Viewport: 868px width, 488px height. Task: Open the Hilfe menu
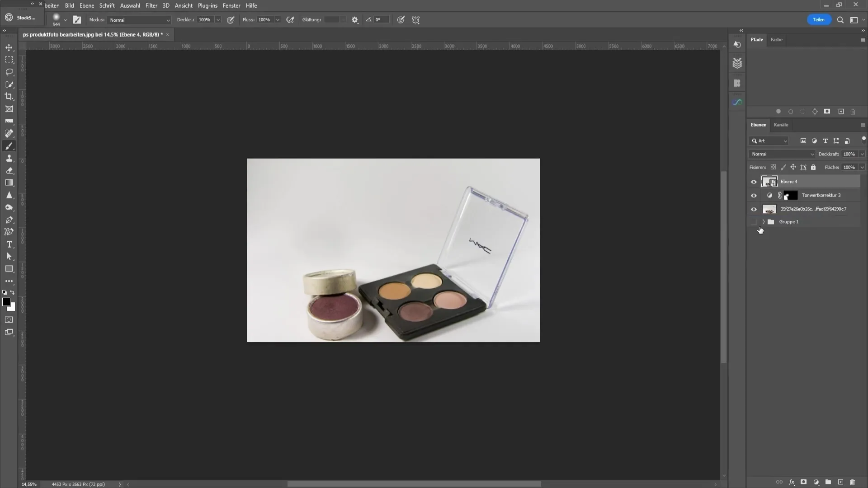coord(251,5)
